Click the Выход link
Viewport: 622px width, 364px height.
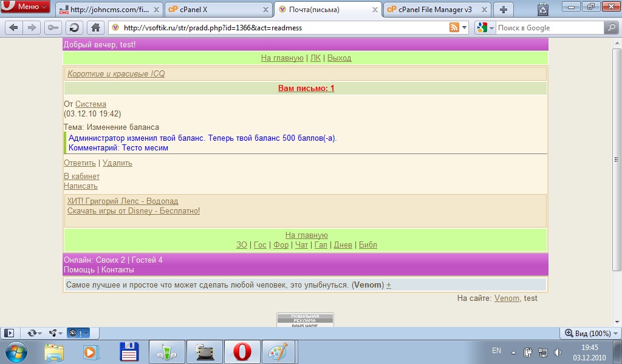coord(339,58)
